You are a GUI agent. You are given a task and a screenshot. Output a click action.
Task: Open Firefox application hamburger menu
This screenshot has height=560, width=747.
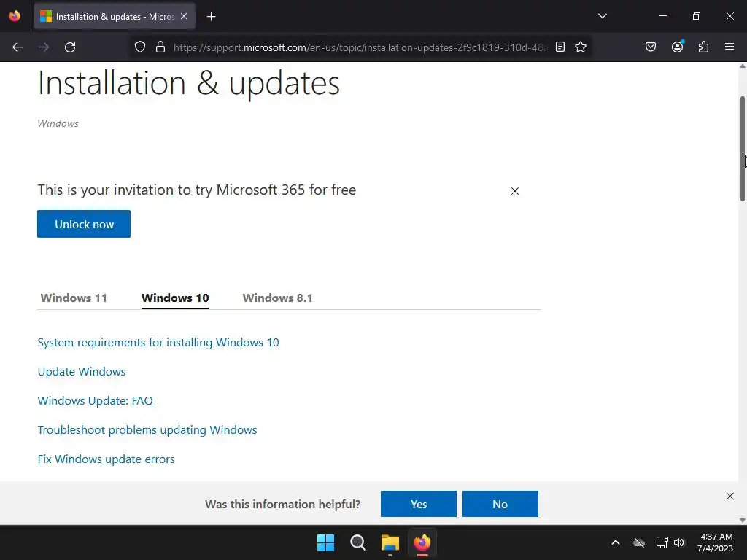(729, 47)
